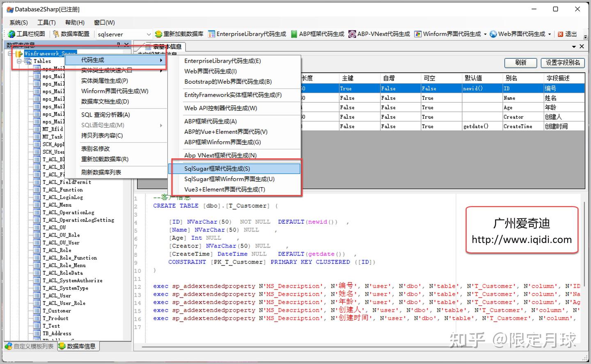
Task: Expand the Winform界面代码生成 dropdown arrow
Action: (485, 34)
